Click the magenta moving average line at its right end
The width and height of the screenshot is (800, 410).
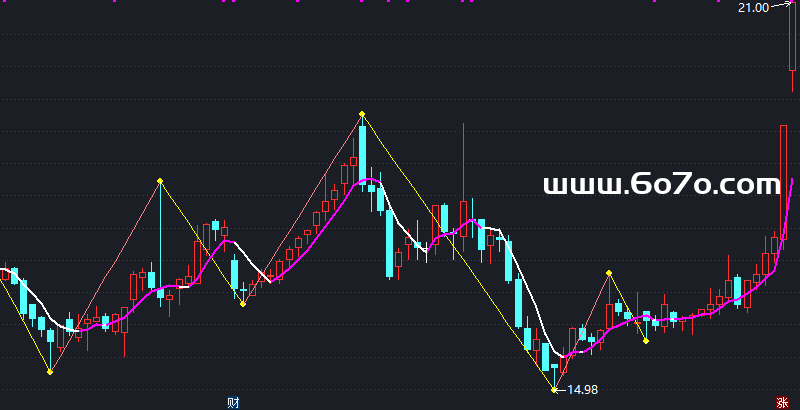792,181
